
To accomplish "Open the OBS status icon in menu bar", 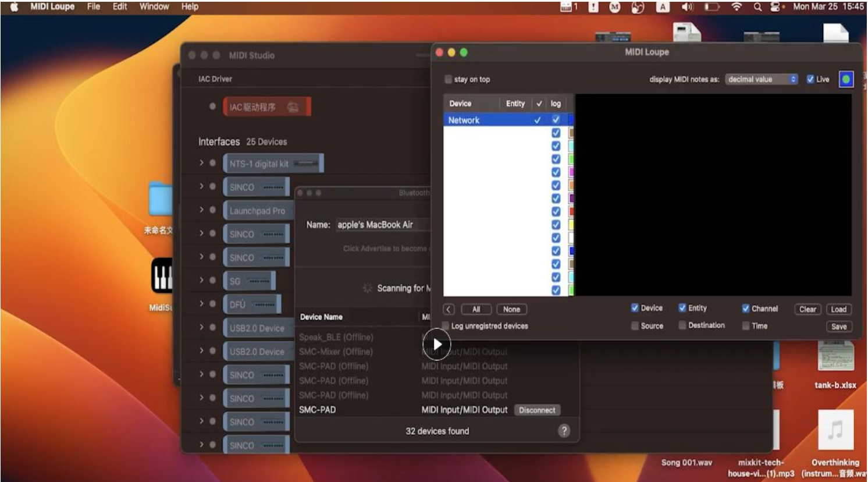I will pos(638,7).
